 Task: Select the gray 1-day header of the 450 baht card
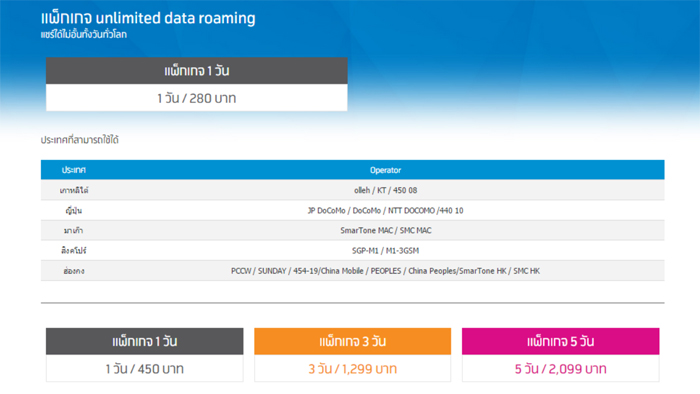(x=145, y=341)
